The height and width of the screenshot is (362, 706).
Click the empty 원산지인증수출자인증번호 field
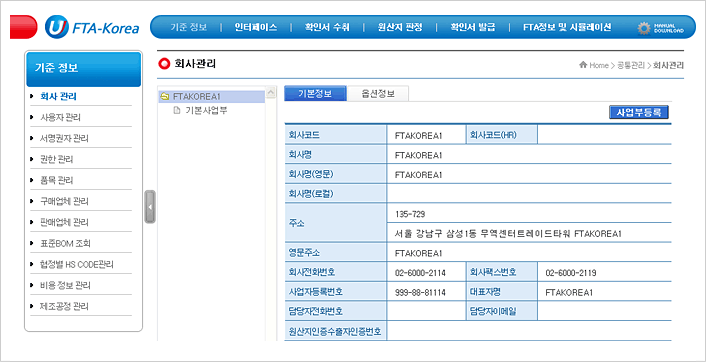[x=529, y=331]
